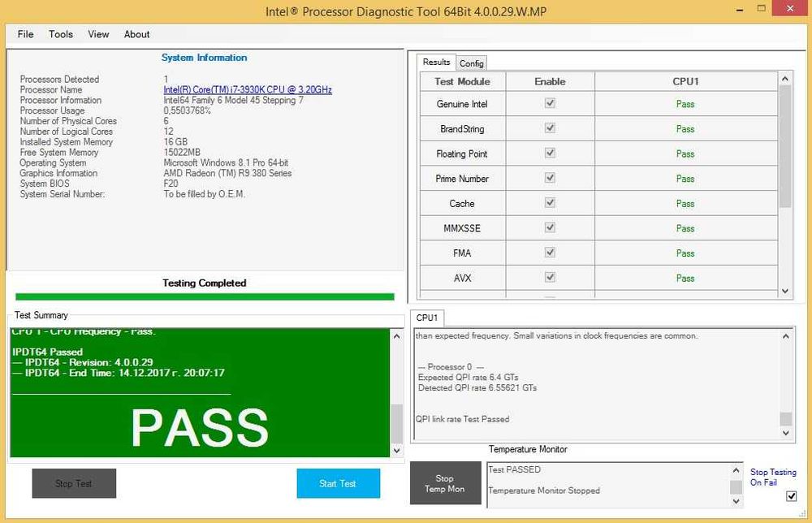Click the Stop Test button
The image size is (812, 523).
point(74,483)
